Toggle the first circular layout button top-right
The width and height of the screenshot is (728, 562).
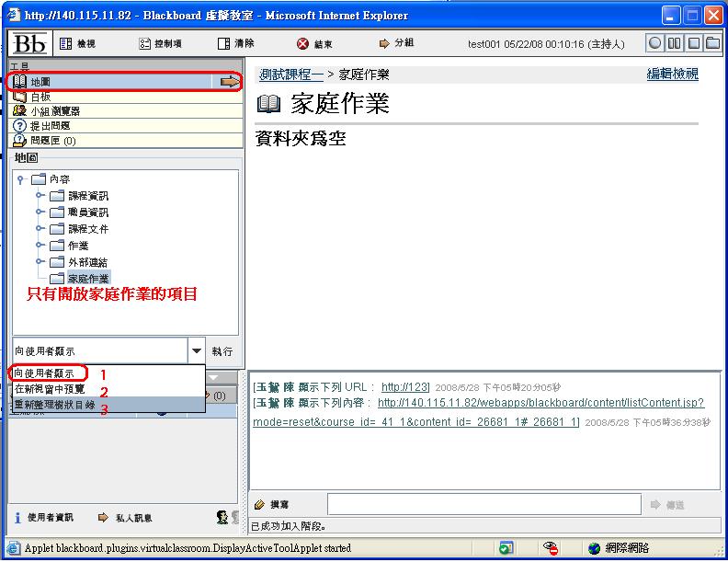click(654, 43)
